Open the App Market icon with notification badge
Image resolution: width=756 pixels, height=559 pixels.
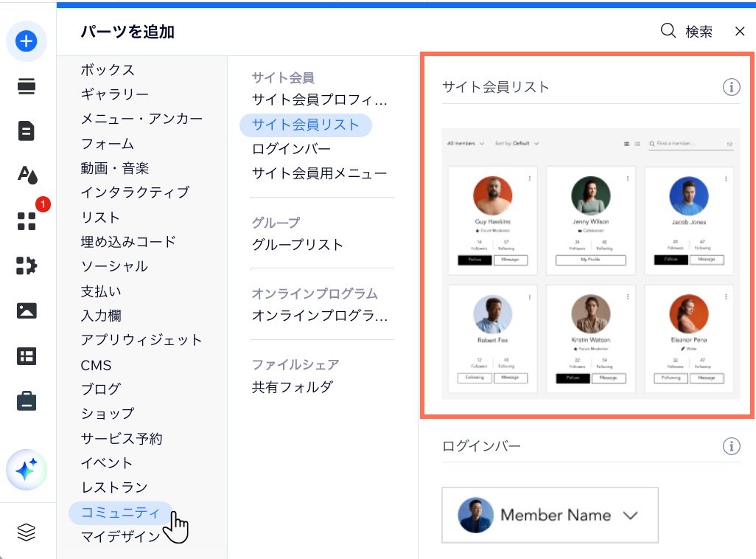27,219
